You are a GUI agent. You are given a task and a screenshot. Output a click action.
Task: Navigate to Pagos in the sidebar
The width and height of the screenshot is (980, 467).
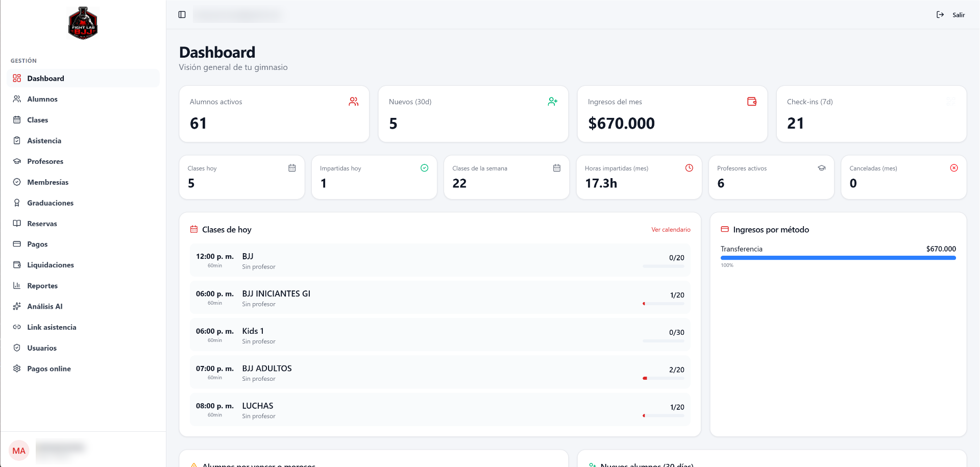click(x=84, y=244)
